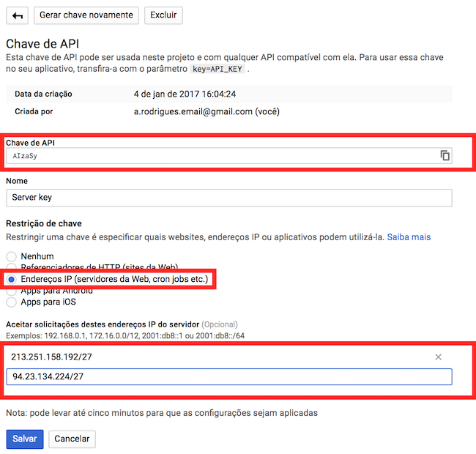The height and width of the screenshot is (454, 476).
Task: Remove the 213.251.158.192/27 entry with the X
Action: pos(438,357)
